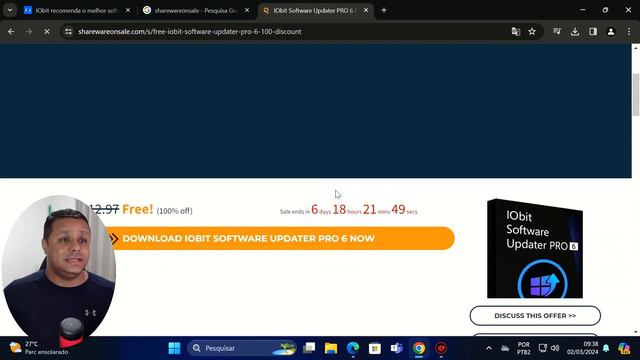Click the IObit Software Updater PRO box image
Viewport: 640px width, 360px height.
[x=535, y=249]
